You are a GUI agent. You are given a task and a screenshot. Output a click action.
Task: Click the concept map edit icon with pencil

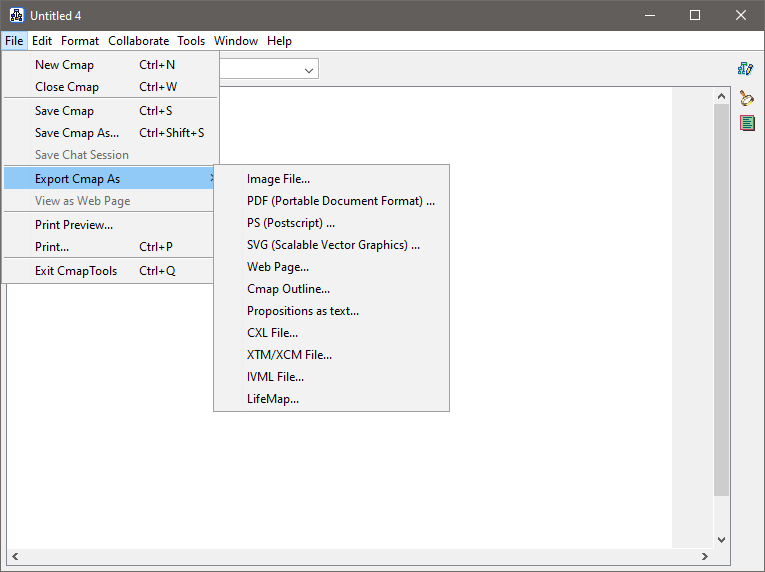click(745, 69)
